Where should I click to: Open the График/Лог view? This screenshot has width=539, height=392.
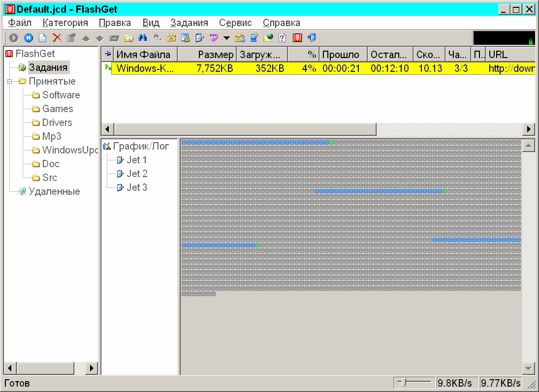tap(141, 146)
